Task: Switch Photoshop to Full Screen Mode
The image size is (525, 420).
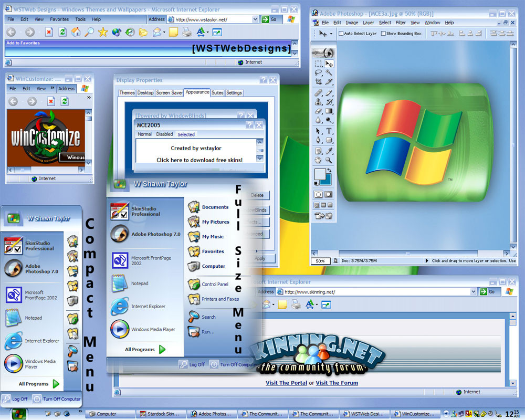Action: (330, 205)
